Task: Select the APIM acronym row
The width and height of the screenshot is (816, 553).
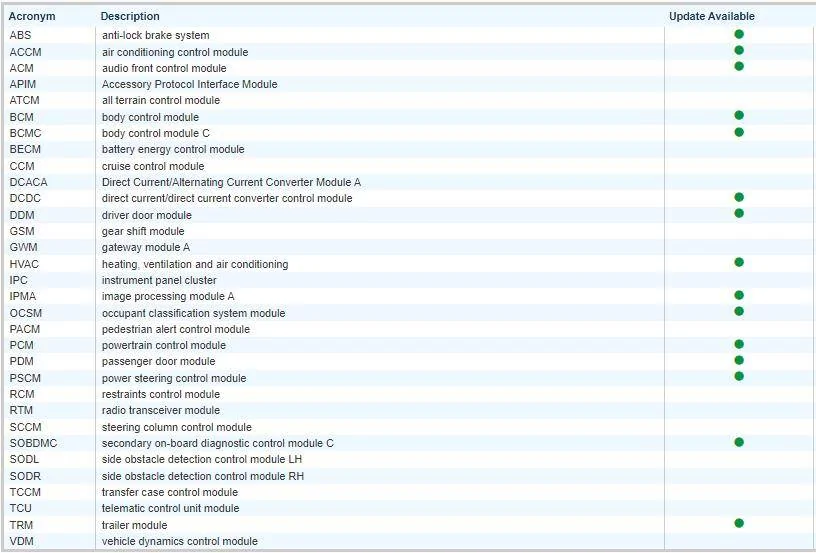Action: pyautogui.click(x=23, y=84)
